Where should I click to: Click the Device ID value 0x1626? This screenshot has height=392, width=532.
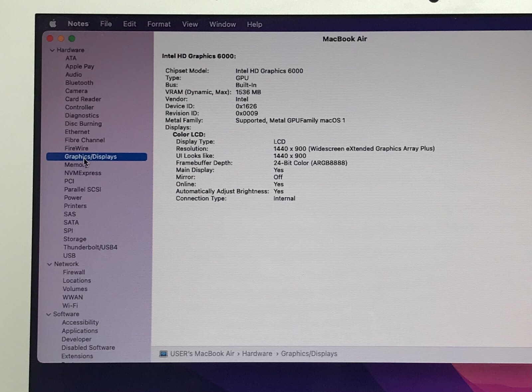(x=246, y=106)
